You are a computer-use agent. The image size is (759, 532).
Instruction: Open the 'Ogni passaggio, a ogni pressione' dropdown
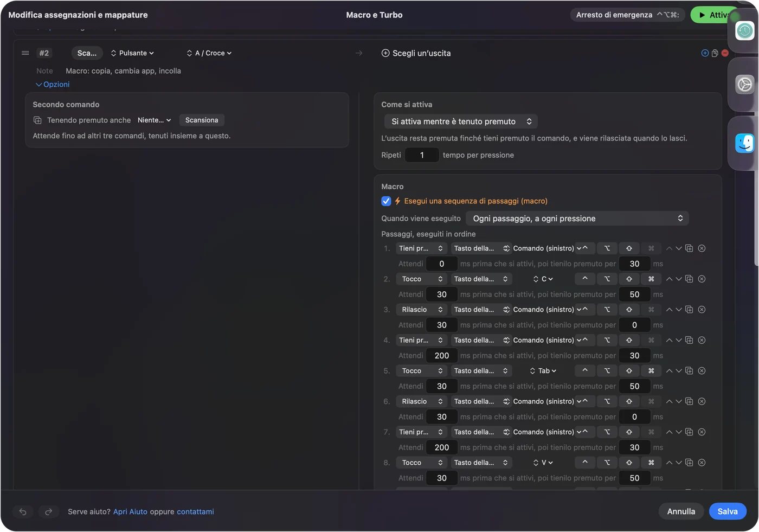(x=577, y=219)
